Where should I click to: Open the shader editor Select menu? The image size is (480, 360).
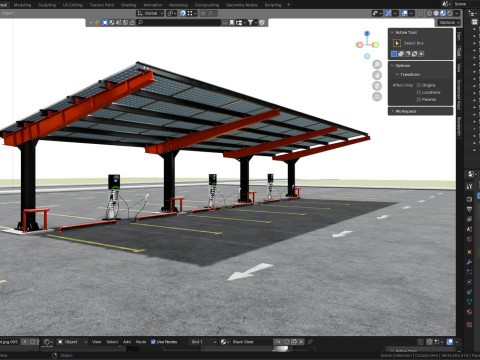(112, 342)
